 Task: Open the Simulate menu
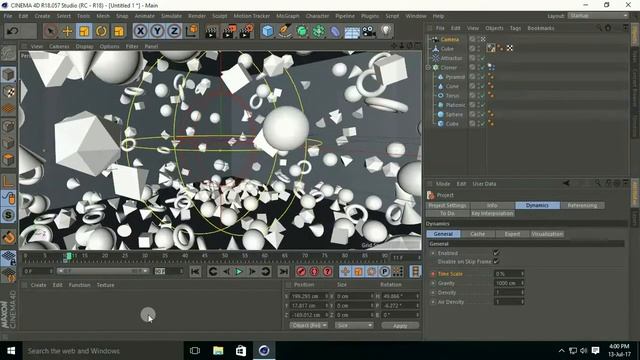point(171,16)
